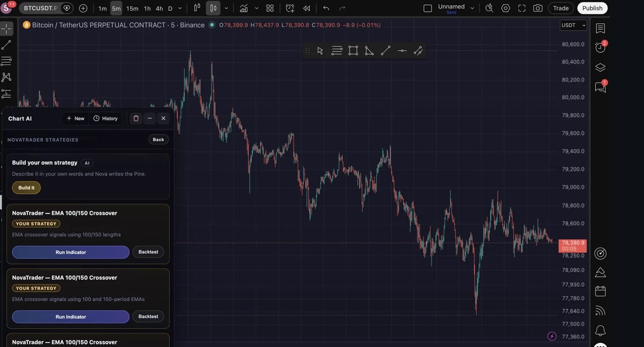Open the Trade panel button
This screenshot has height=347, width=644.
561,8
